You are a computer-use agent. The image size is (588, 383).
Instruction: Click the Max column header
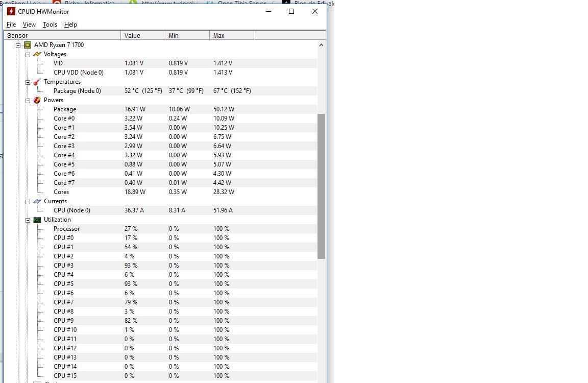coord(232,35)
